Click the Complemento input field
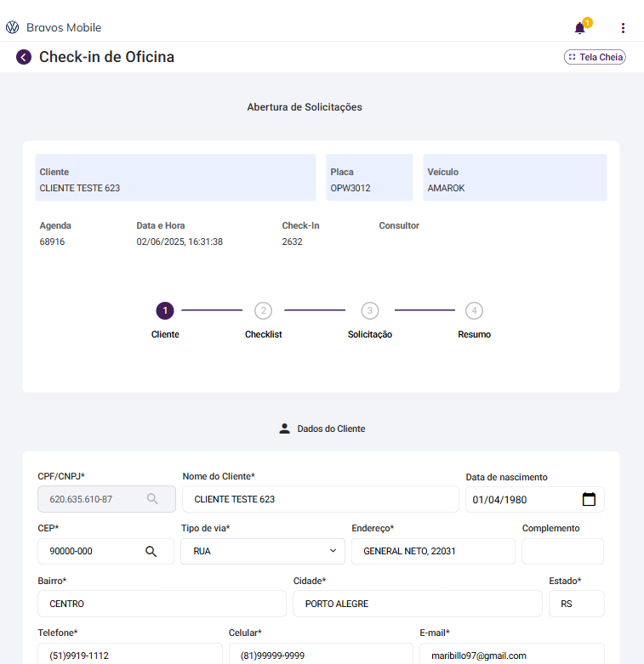 pyautogui.click(x=562, y=551)
